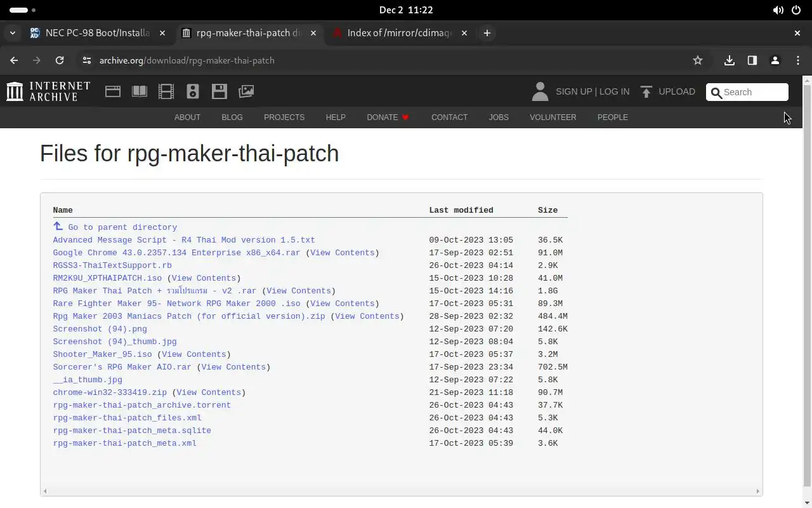Open the Video film strip icon
This screenshot has width=812, height=508.
pos(166,91)
